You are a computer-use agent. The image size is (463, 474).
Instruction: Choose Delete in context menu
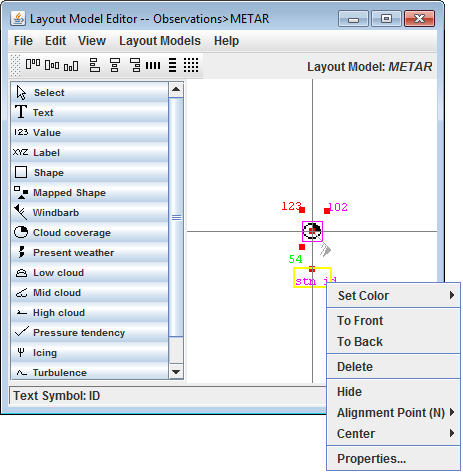394,366
